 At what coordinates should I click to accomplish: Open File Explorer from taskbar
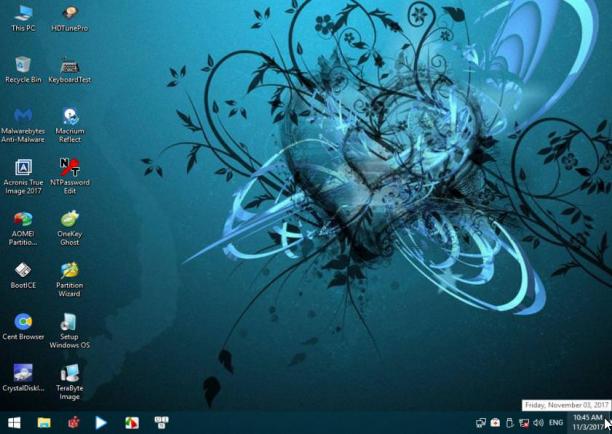point(44,423)
